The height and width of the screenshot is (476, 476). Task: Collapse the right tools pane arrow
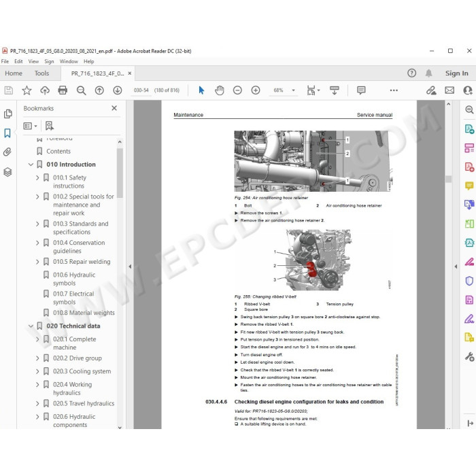click(x=456, y=267)
